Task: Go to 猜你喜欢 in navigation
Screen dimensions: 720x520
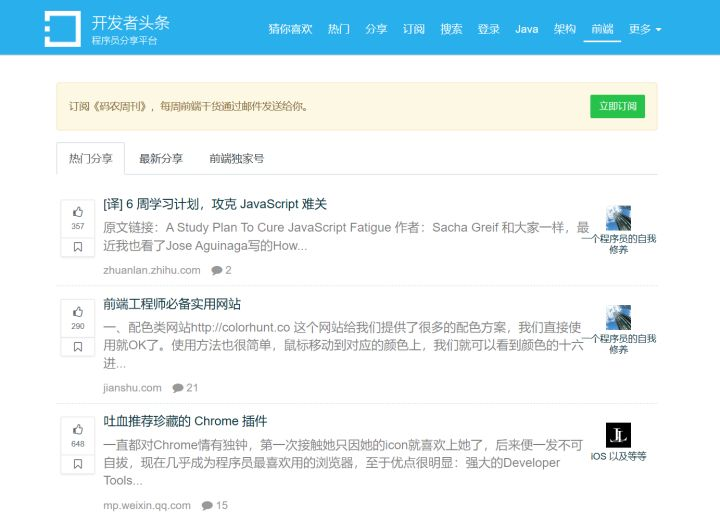Action: [290, 29]
